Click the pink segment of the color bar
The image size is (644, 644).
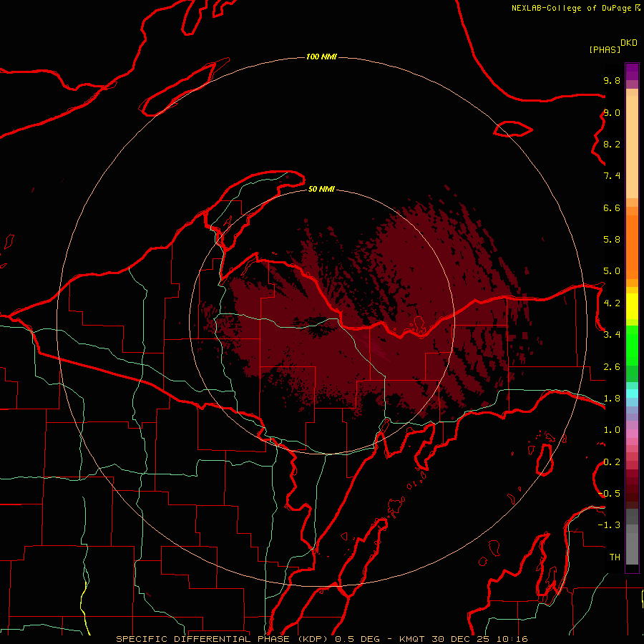[x=632, y=434]
